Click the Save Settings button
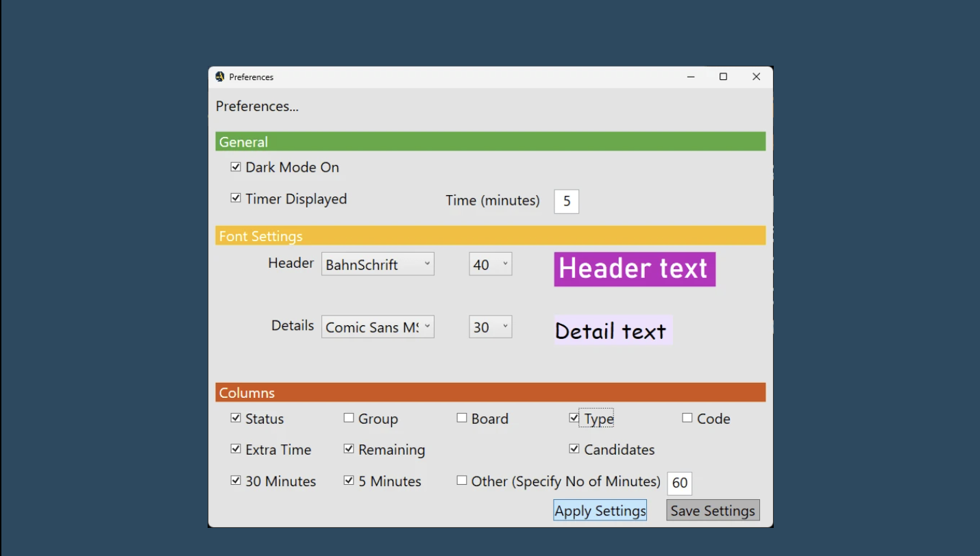Image resolution: width=980 pixels, height=556 pixels. click(713, 510)
